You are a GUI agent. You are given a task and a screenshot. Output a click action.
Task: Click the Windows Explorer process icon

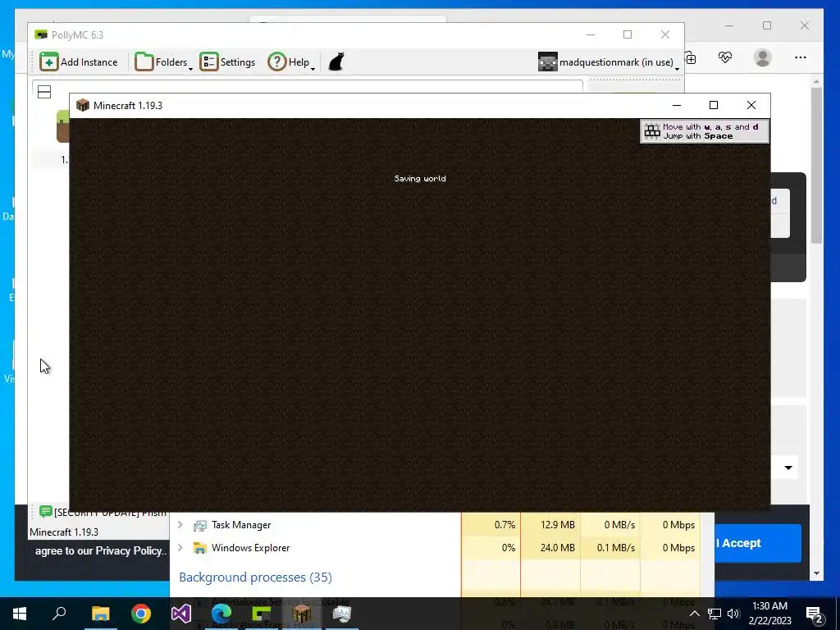(200, 548)
